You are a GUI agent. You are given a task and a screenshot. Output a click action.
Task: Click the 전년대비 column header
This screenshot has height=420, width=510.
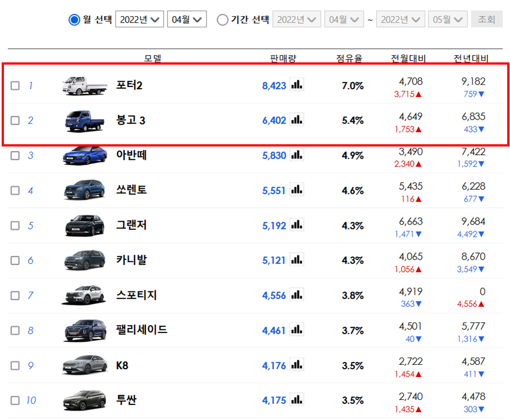[471, 58]
